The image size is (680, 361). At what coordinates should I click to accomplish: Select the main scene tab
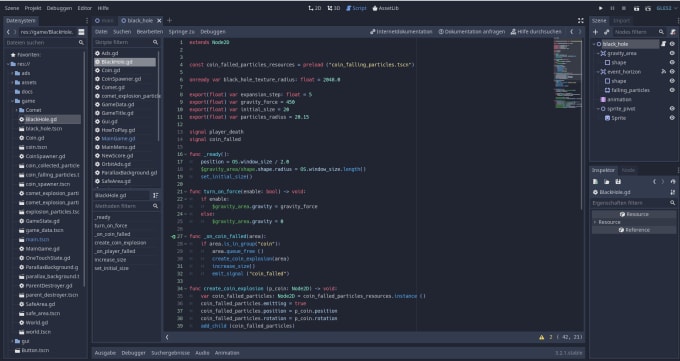tap(105, 20)
